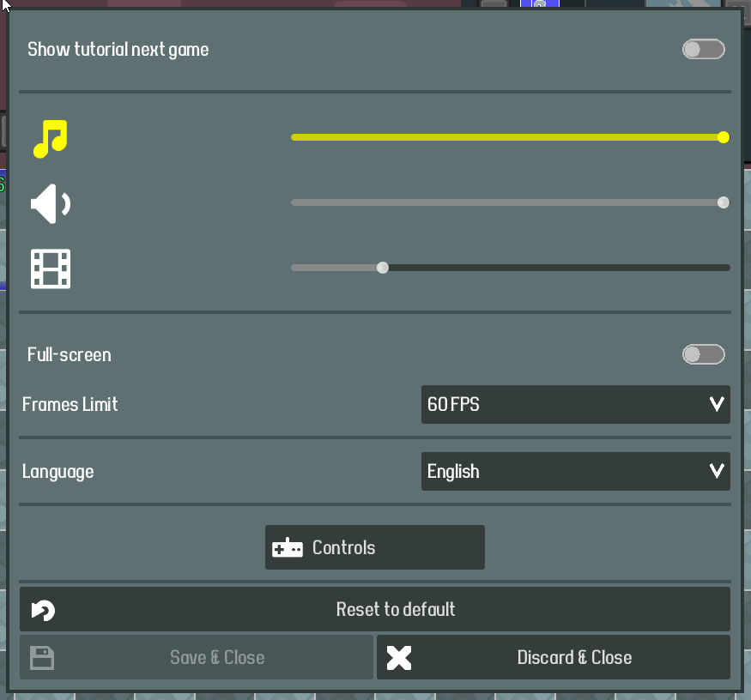Expand the Language English dropdown
The image size is (751, 700).
click(576, 472)
